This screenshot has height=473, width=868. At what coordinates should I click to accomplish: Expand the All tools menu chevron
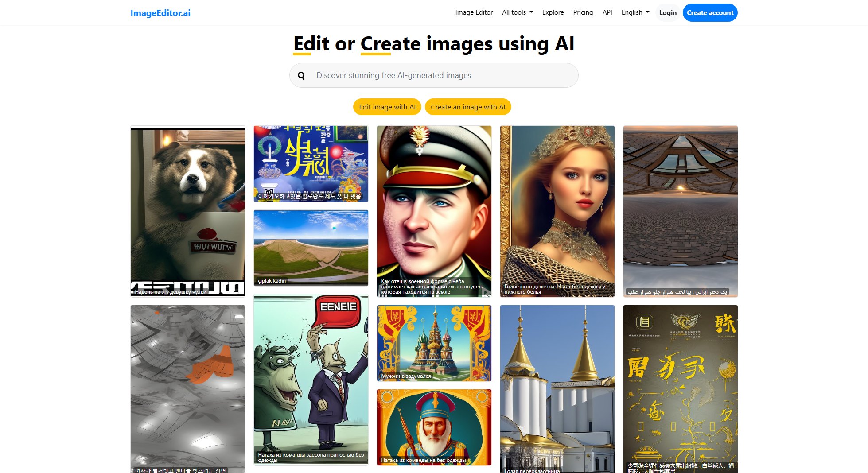click(x=531, y=12)
